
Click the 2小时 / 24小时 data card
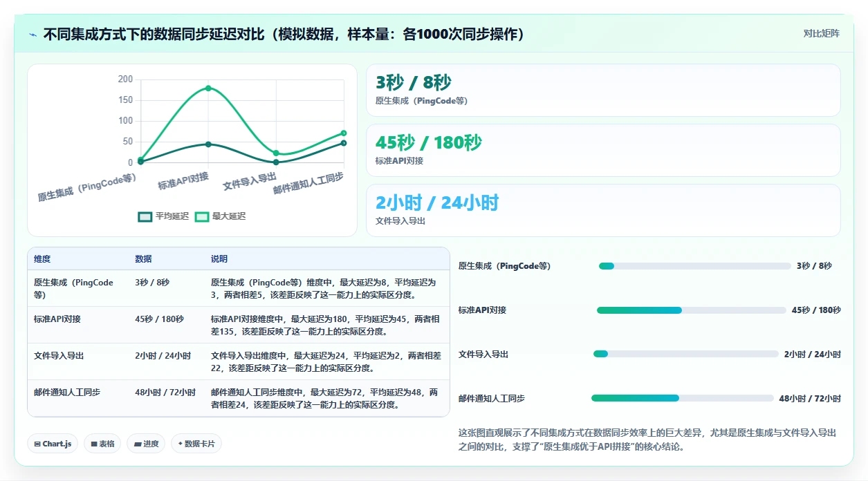tap(603, 210)
